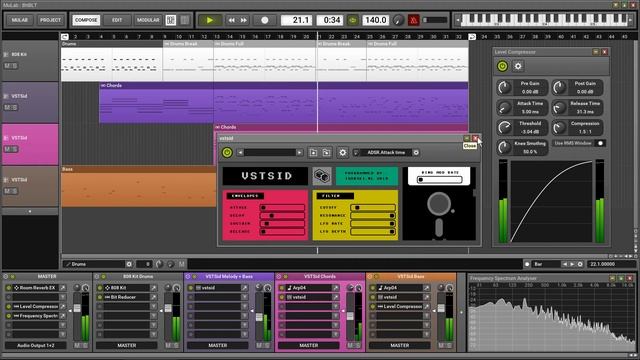The width and height of the screenshot is (640, 360).
Task: Click the tempo field showing 140.0
Action: (x=375, y=20)
